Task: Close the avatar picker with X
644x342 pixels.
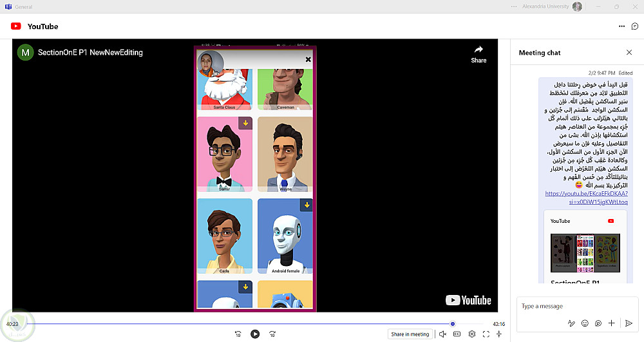Action: (308, 59)
